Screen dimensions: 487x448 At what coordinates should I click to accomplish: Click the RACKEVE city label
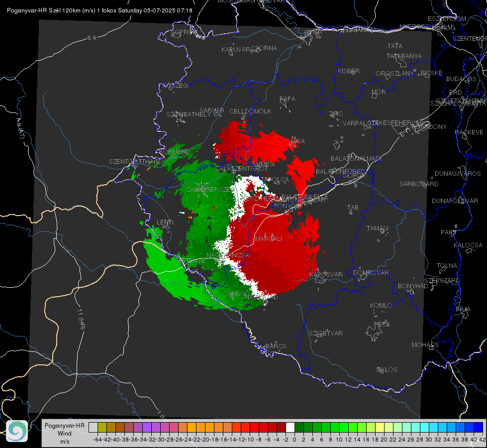click(469, 132)
